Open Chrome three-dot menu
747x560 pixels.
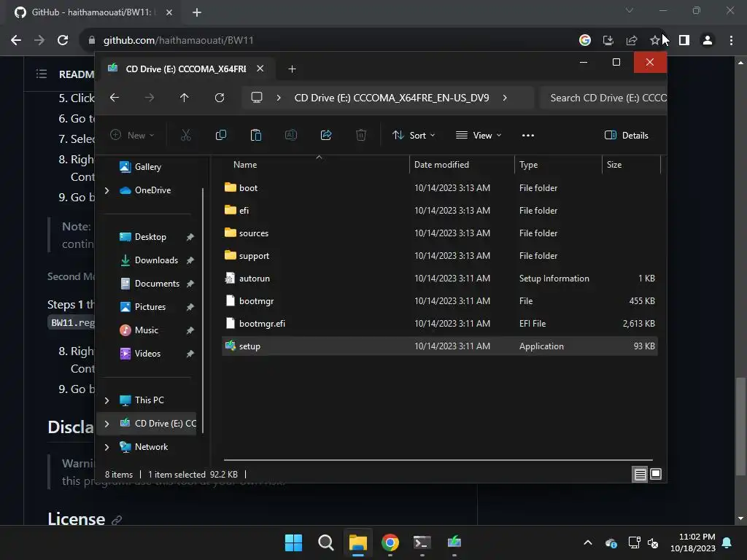(731, 41)
